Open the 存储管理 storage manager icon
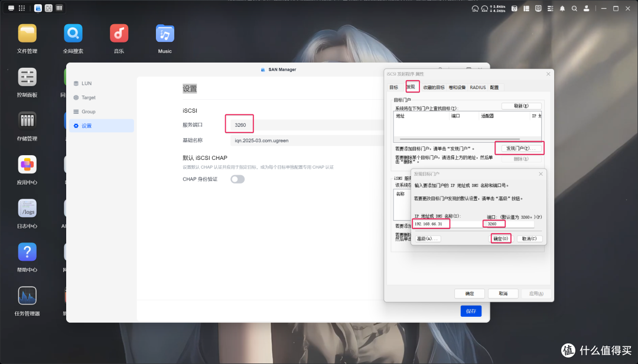The height and width of the screenshot is (364, 638). (27, 121)
